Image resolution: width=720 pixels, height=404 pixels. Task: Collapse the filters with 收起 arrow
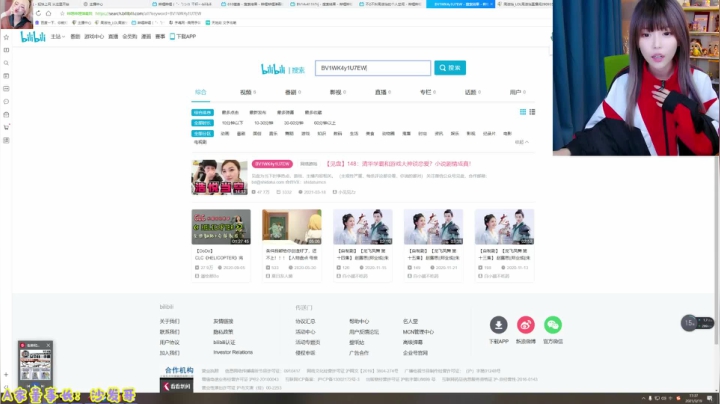tap(522, 142)
